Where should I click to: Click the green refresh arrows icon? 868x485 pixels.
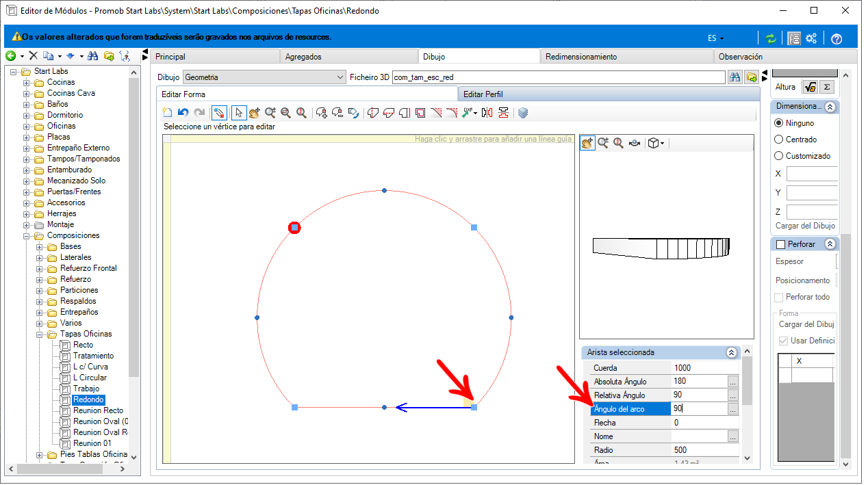[771, 38]
